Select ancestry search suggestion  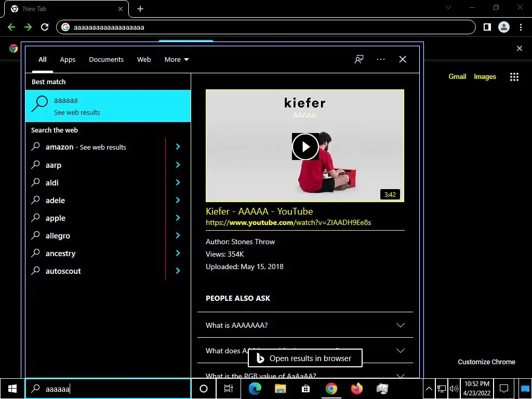point(96,253)
